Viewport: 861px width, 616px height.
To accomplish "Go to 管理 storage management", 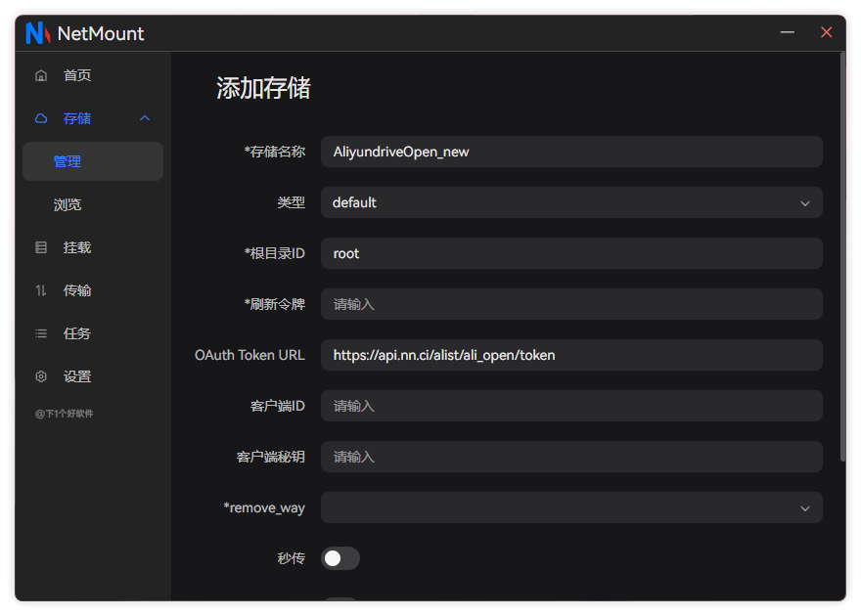I will [x=93, y=161].
